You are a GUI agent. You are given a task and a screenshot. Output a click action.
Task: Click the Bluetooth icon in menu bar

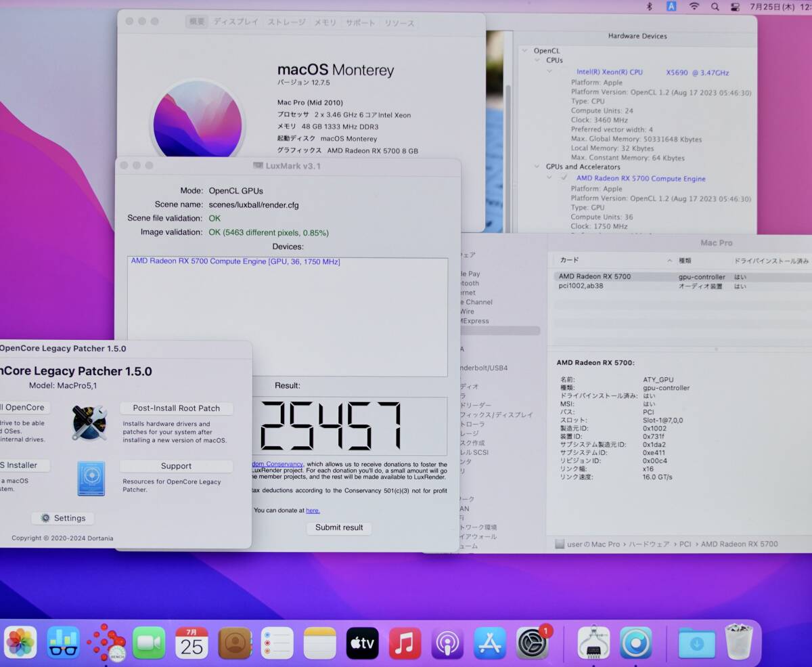(649, 6)
